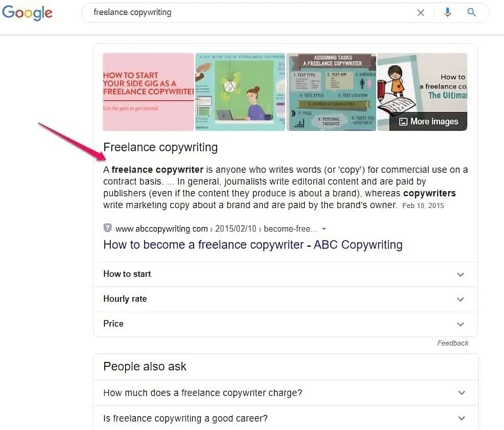Click the favicon beside abccopywriting.com URL
Viewport: 504px width, 430px height.
click(x=108, y=228)
